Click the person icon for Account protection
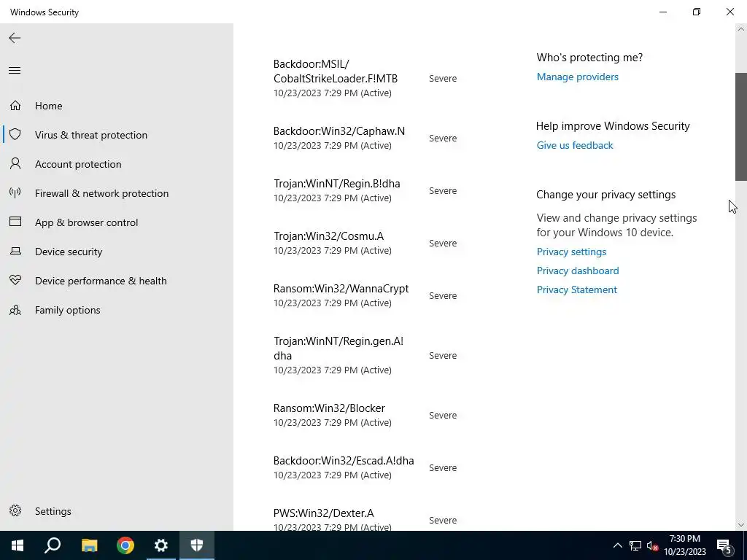The height and width of the screenshot is (560, 747). click(x=15, y=164)
